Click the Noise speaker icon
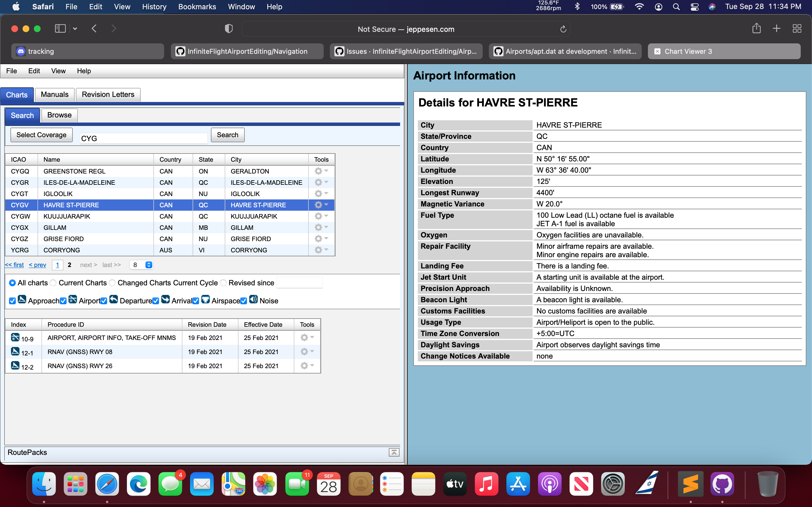Image resolution: width=812 pixels, height=507 pixels. pyautogui.click(x=254, y=299)
